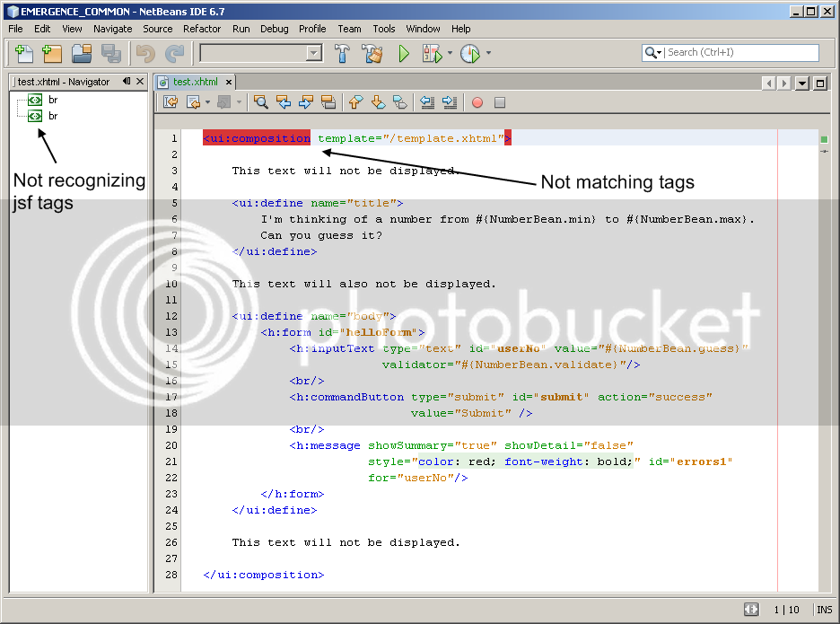
Task: Click the Shift Line Left icon
Action: click(427, 101)
